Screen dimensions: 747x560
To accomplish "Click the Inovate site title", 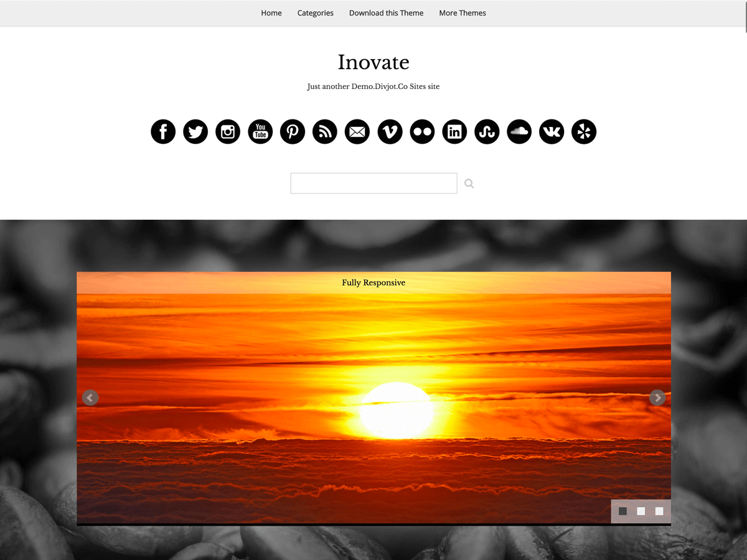I will pyautogui.click(x=374, y=62).
